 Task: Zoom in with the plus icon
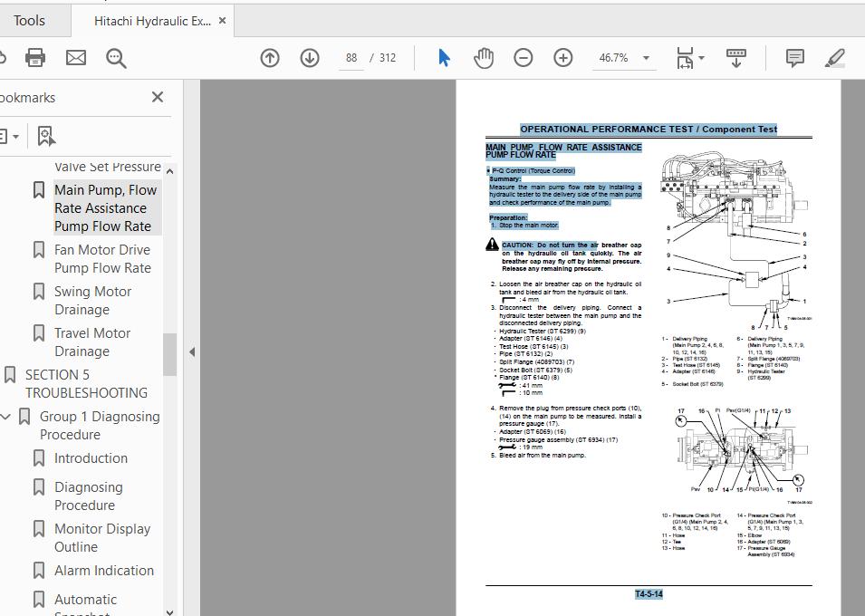[x=562, y=57]
